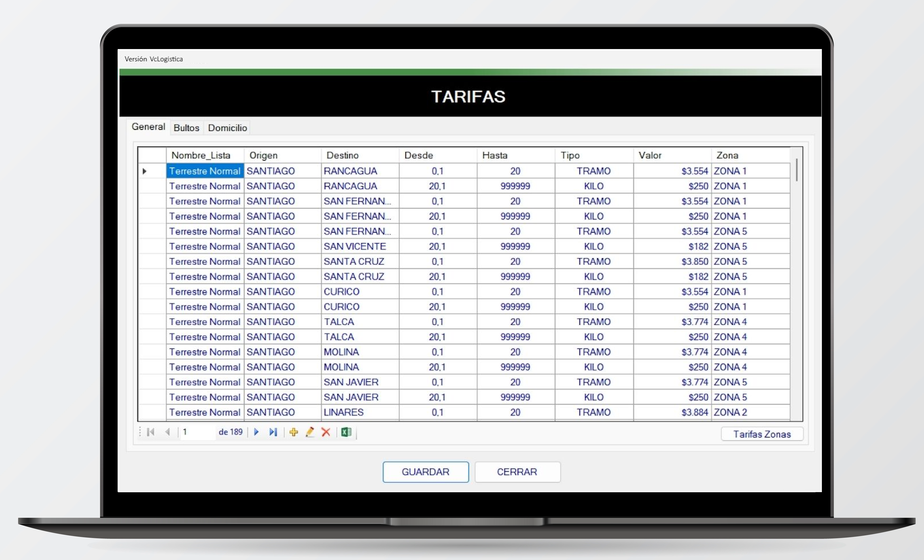The width and height of the screenshot is (924, 560).
Task: Delete tariff with red X icon
Action: point(326,432)
